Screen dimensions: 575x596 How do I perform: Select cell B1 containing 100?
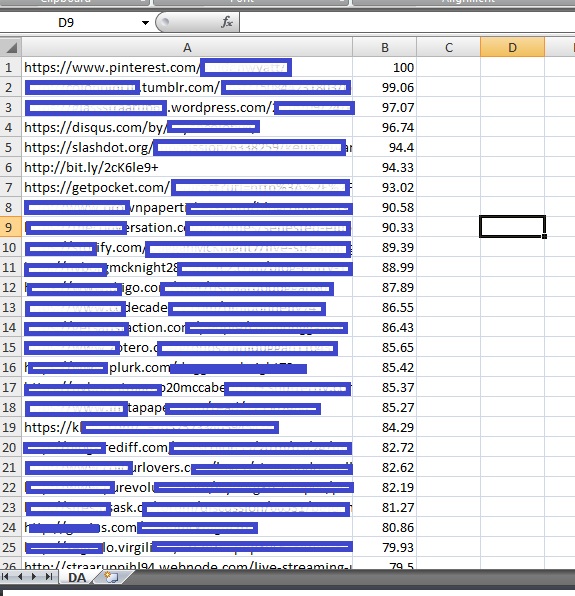click(385, 68)
